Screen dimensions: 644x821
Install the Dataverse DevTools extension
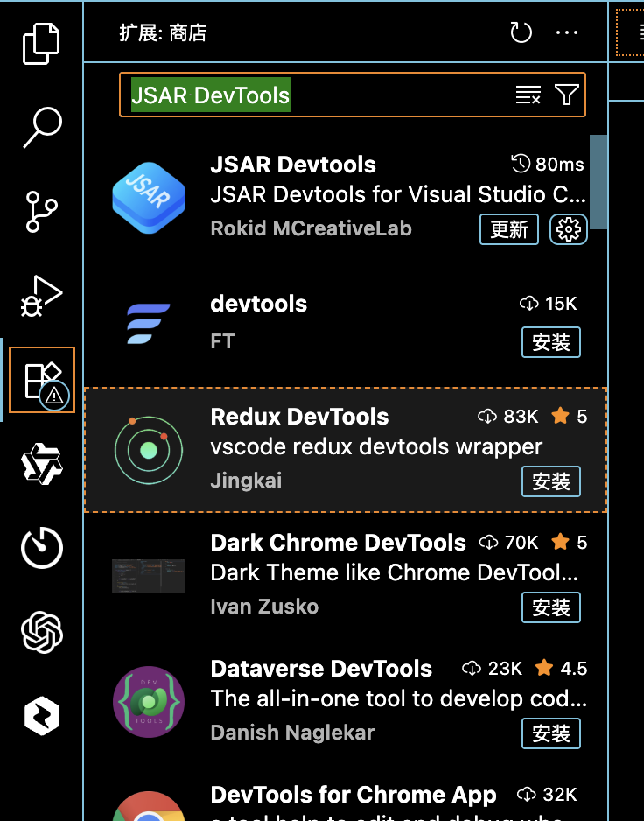click(550, 733)
